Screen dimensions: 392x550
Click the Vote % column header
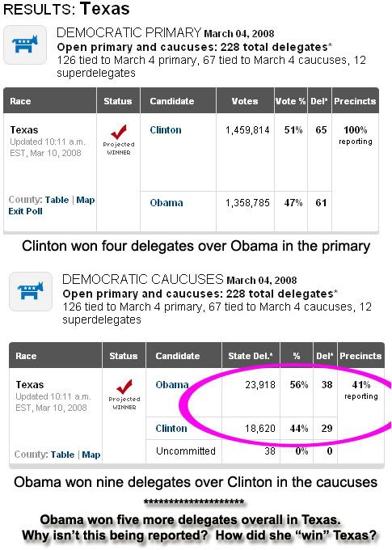[x=291, y=101]
